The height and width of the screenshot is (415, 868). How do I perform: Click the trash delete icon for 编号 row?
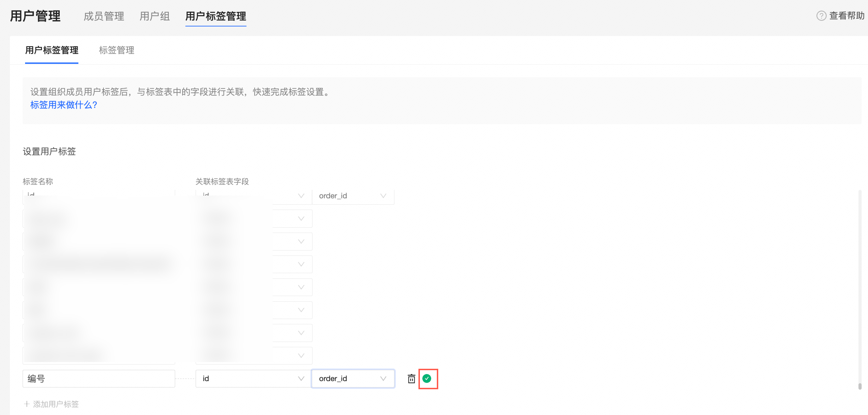[411, 379]
